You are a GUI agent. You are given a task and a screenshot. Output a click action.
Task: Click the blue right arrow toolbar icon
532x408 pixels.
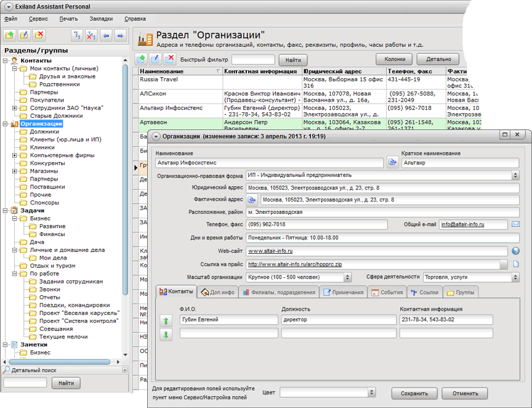pos(121,35)
